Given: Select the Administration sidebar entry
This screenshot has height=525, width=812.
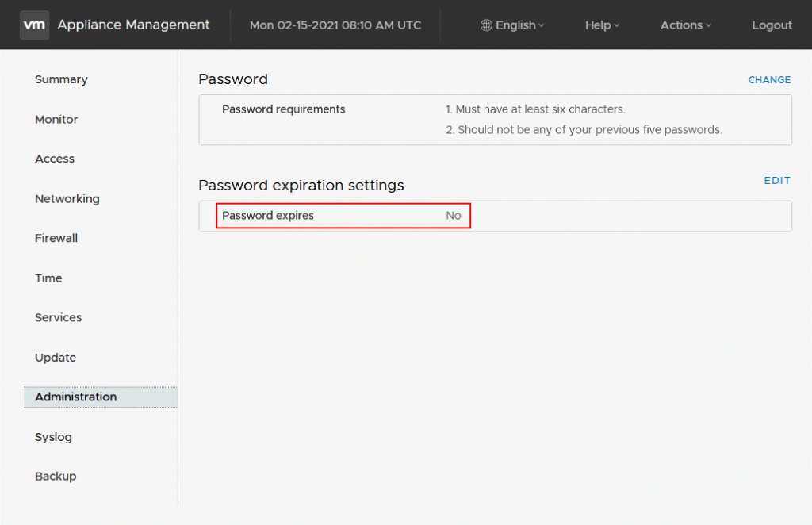Looking at the screenshot, I should [75, 397].
